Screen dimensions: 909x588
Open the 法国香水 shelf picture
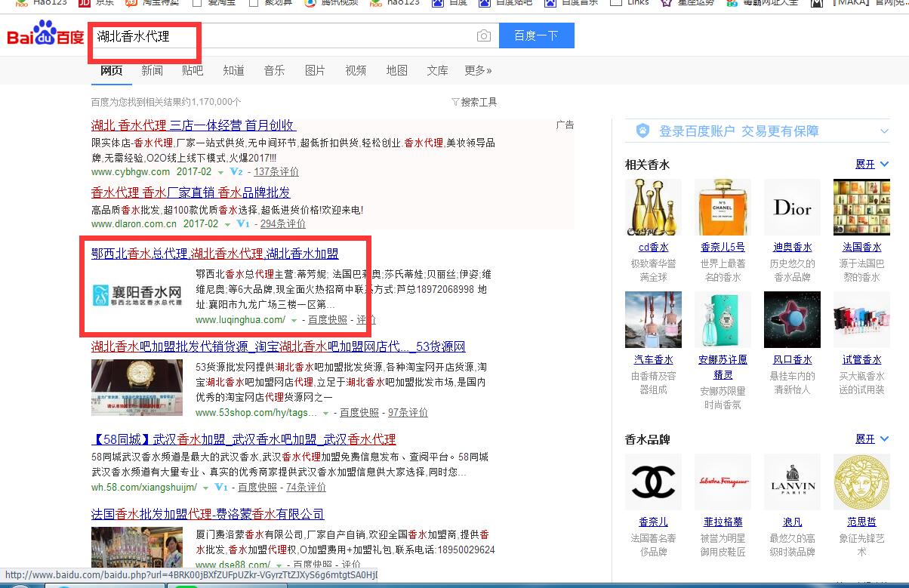pyautogui.click(x=861, y=207)
